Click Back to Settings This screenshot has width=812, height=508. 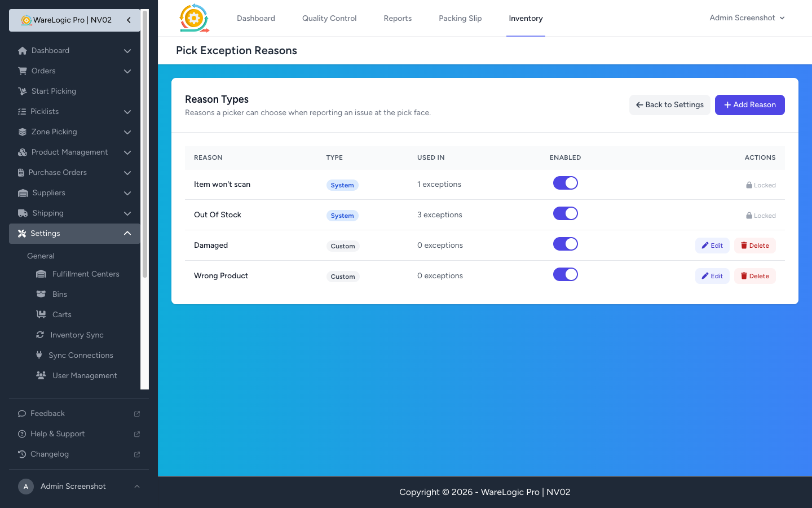pyautogui.click(x=670, y=104)
